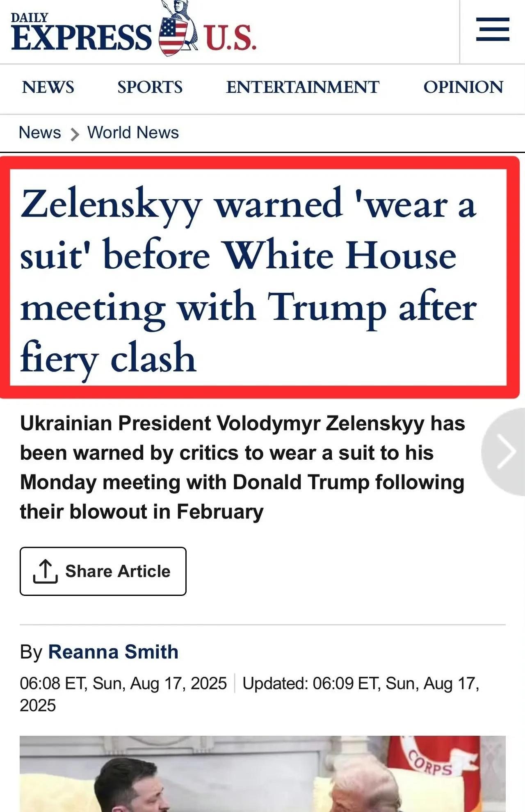
Task: Go to the SPORTS section
Action: pos(150,87)
